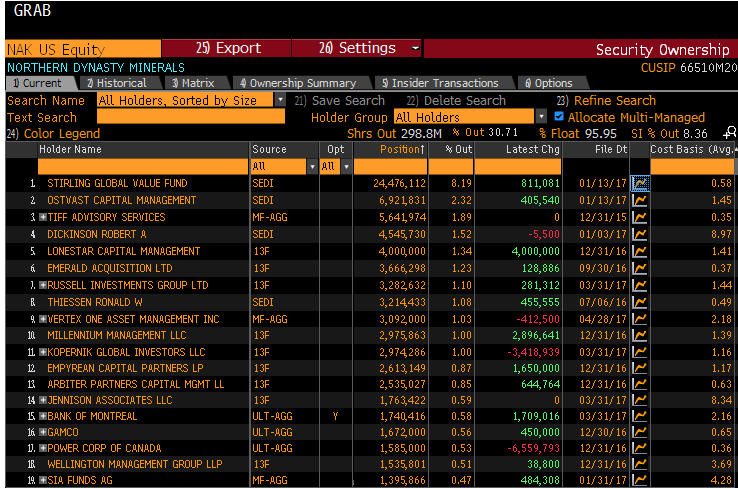Image resolution: width=738 pixels, height=488 pixels.
Task: Switch to Options tab
Action: (x=553, y=83)
